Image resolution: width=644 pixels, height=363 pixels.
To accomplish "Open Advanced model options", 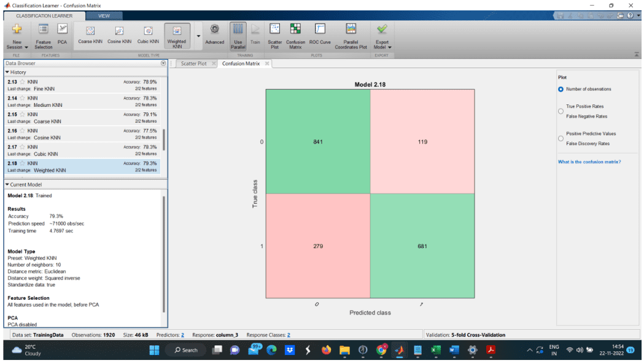I will pos(214,35).
